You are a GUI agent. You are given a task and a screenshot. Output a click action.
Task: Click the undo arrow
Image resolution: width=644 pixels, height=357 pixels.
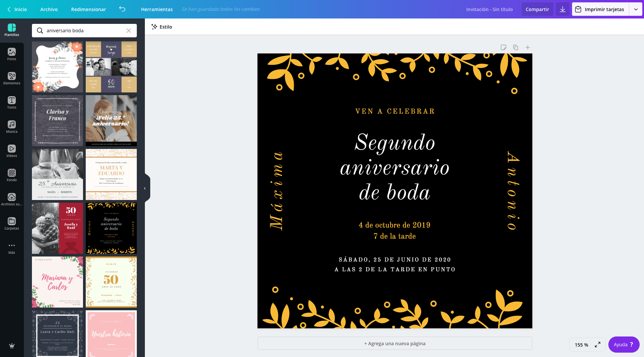(x=122, y=9)
